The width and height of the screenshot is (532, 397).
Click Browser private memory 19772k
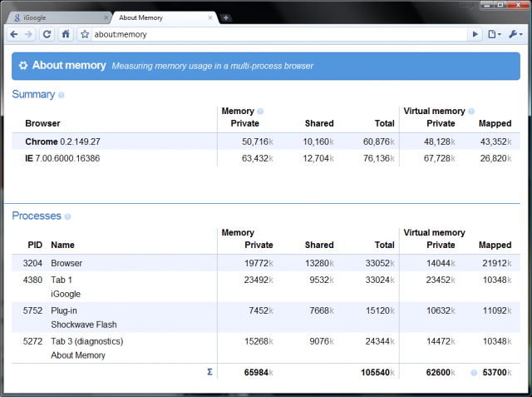pos(259,263)
